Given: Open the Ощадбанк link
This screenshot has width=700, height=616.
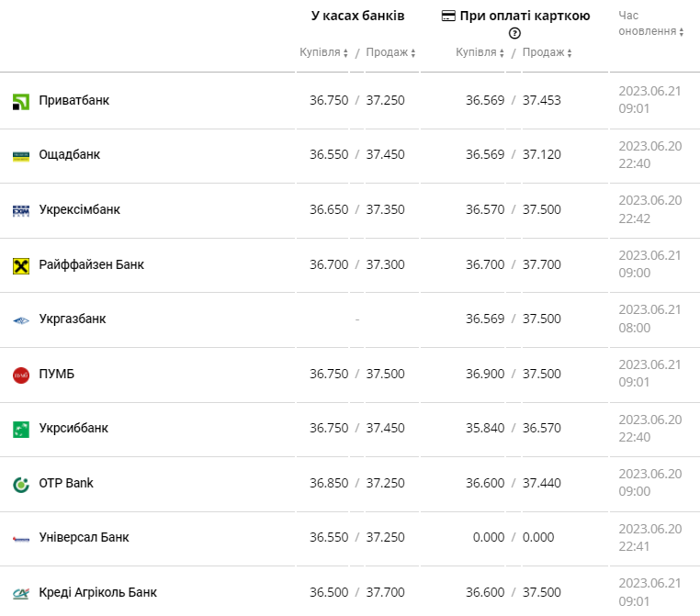Looking at the screenshot, I should point(70,155).
